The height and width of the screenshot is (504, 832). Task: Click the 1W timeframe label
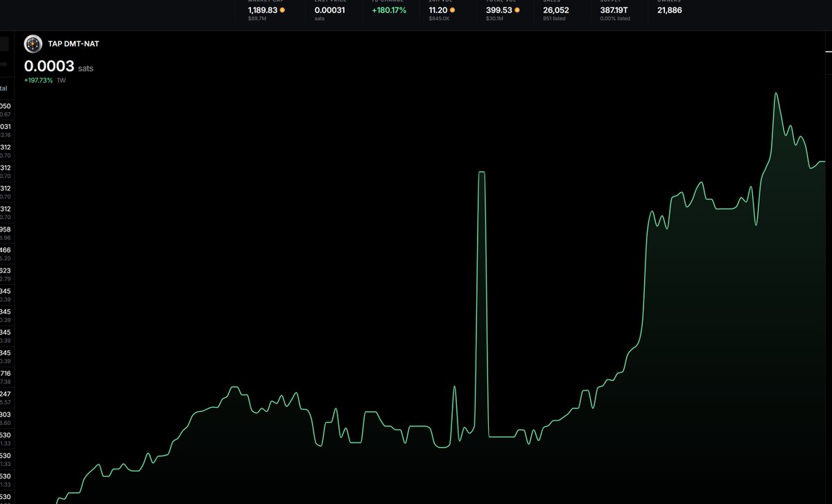click(62, 80)
